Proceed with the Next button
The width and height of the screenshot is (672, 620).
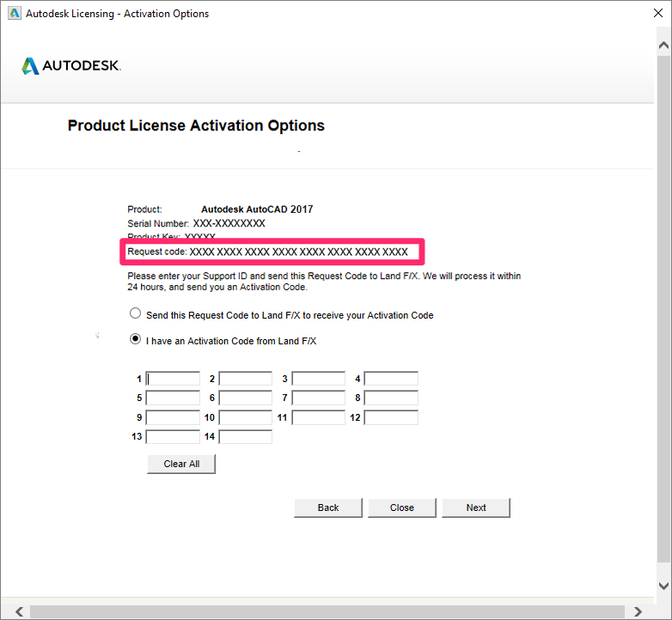coord(476,508)
